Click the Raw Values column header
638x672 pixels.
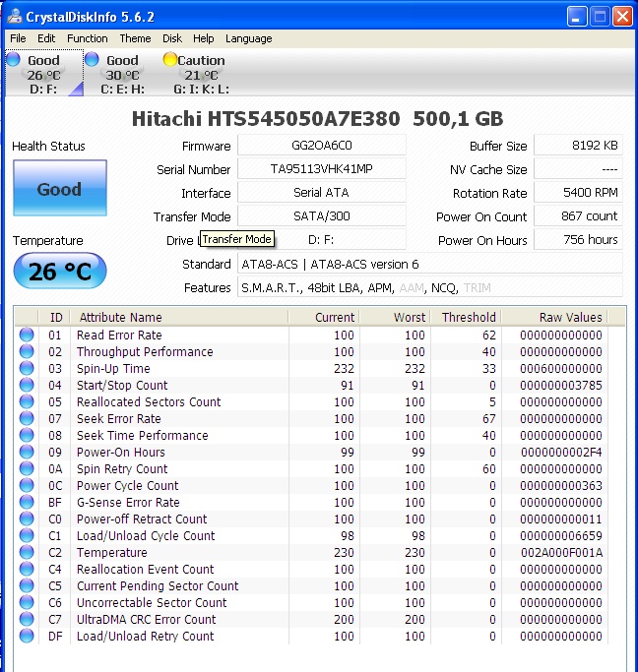pyautogui.click(x=555, y=317)
